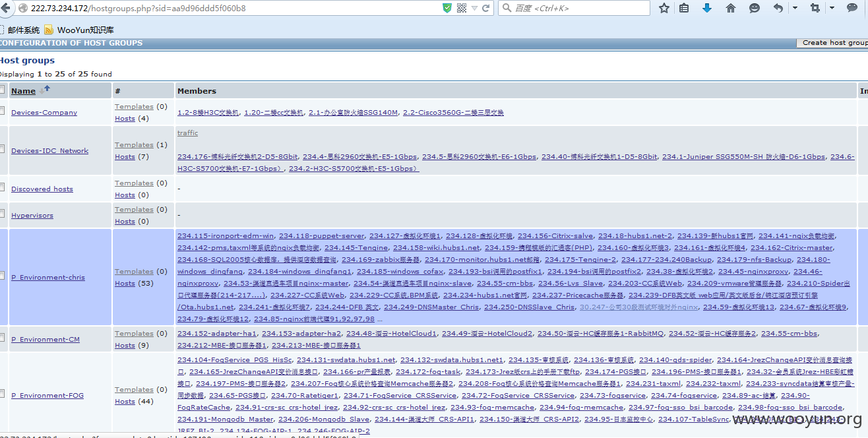Check the Devices-Company row checkbox

pos(2,112)
